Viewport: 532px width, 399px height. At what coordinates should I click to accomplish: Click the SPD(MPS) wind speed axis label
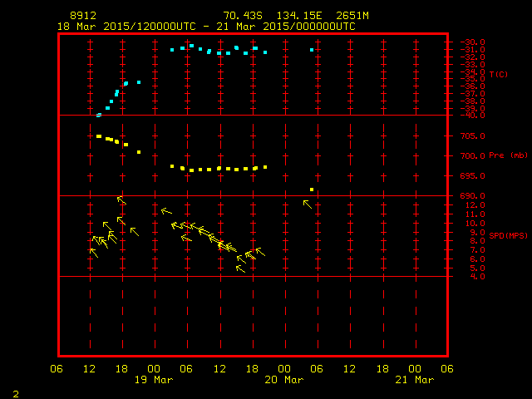[508, 235]
